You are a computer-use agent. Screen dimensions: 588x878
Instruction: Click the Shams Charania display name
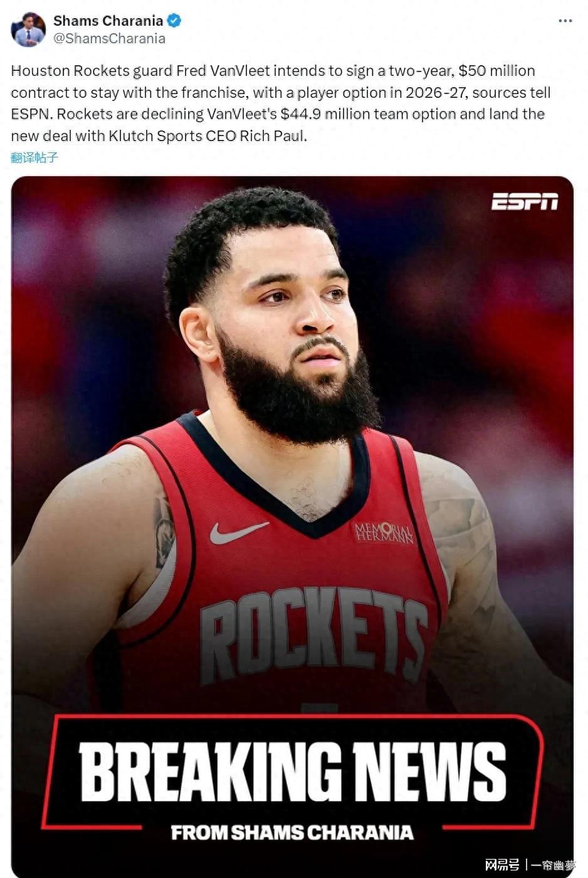pyautogui.click(x=108, y=21)
